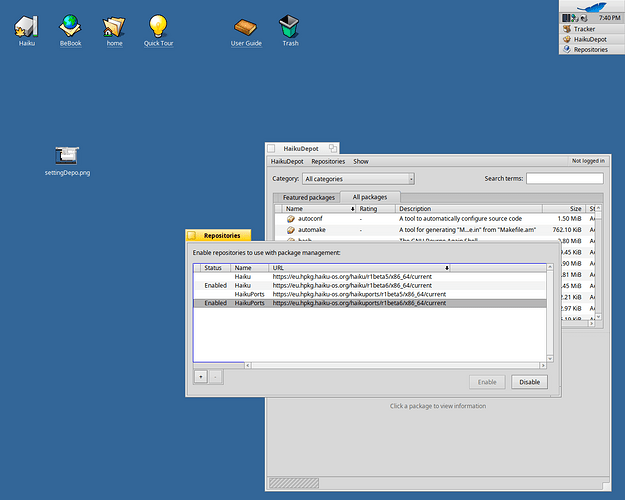Click the speaker volume tray icon
Image resolution: width=625 pixels, height=500 pixels.
[584, 18]
